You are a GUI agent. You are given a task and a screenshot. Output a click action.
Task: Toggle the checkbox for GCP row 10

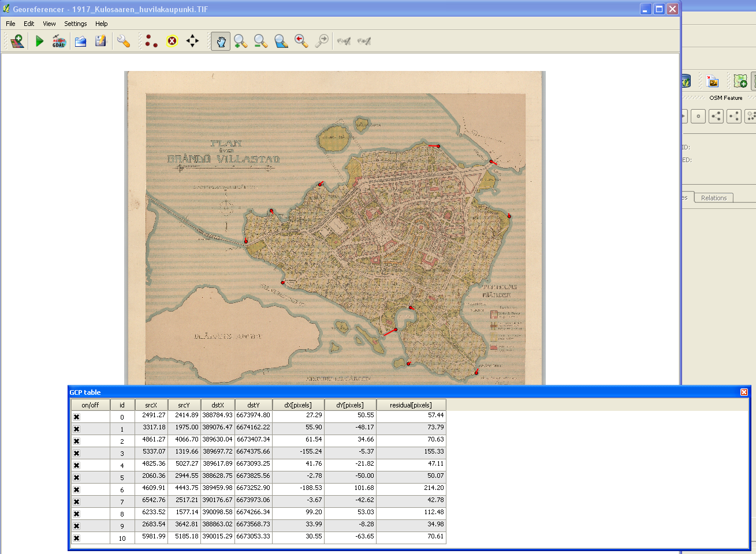(x=76, y=538)
